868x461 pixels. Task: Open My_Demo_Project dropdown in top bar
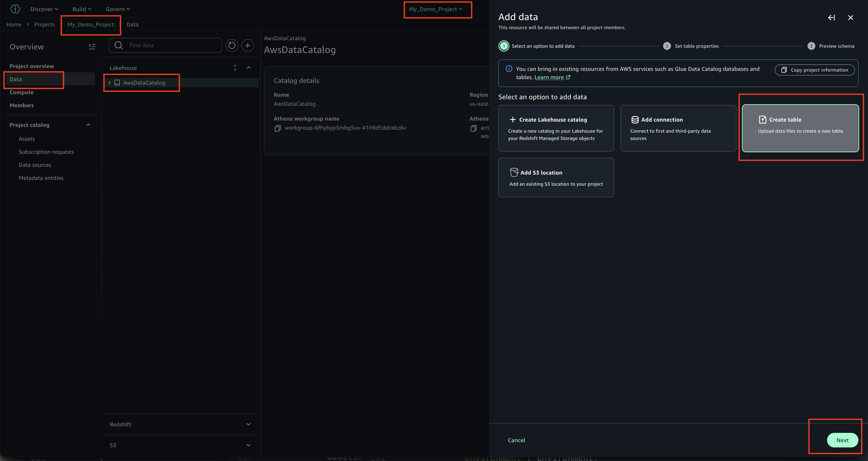point(436,9)
